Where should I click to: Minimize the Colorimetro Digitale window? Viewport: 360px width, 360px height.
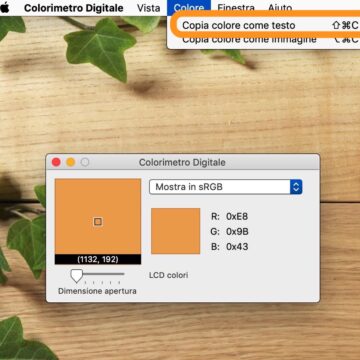click(71, 162)
